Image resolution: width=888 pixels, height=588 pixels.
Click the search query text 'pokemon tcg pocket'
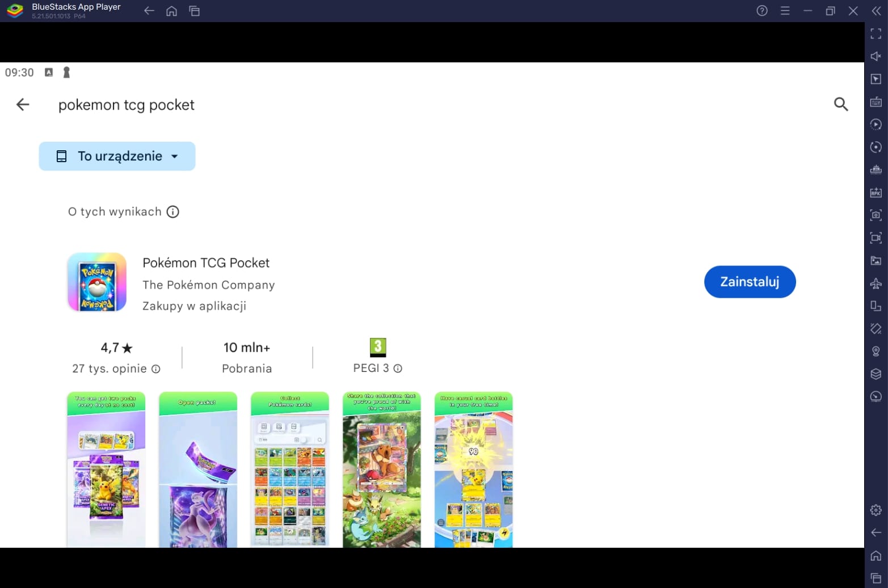pos(127,105)
